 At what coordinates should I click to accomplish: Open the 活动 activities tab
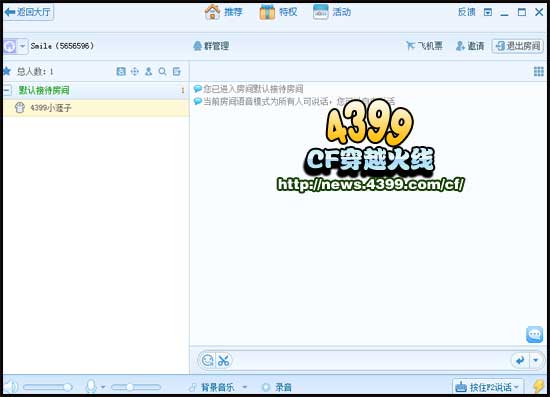pyautogui.click(x=332, y=12)
